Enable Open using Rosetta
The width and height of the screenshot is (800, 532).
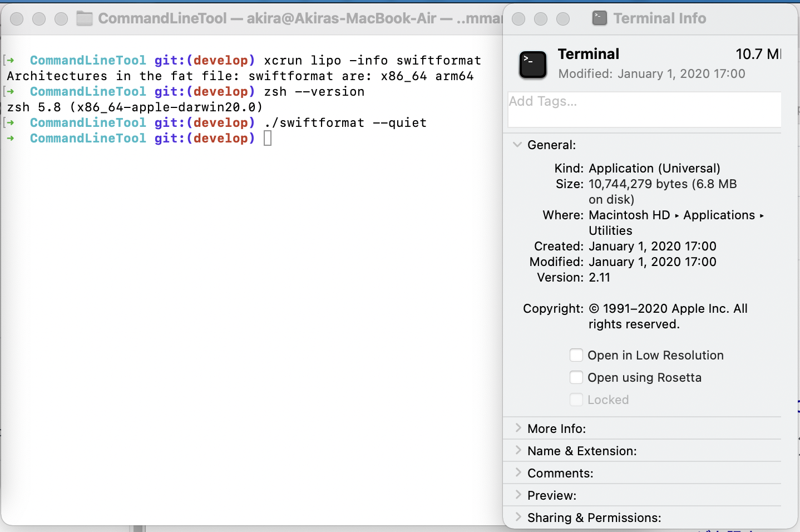(576, 377)
